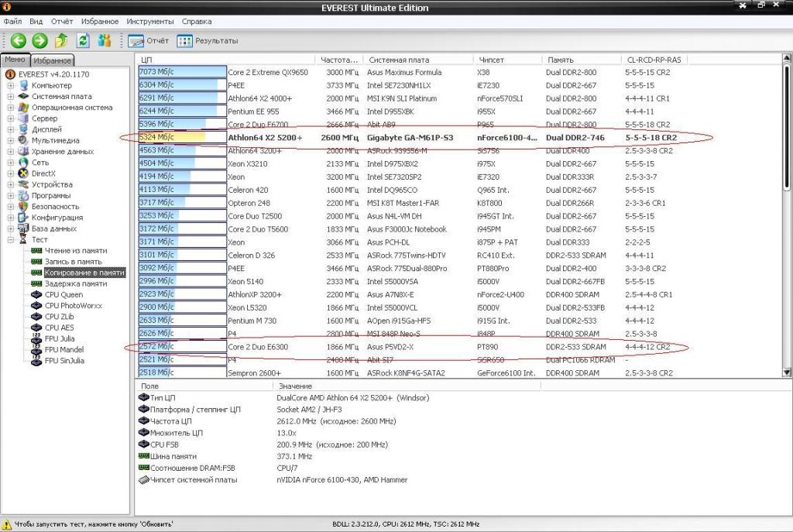Viewport: 793px width, 532px height.
Task: Click the Users toolbar icon
Action: point(105,40)
